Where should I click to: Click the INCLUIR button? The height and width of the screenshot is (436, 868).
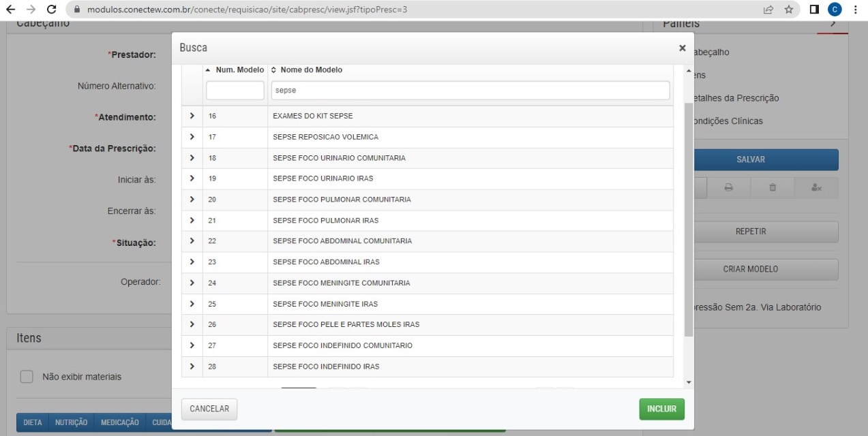[x=661, y=409]
